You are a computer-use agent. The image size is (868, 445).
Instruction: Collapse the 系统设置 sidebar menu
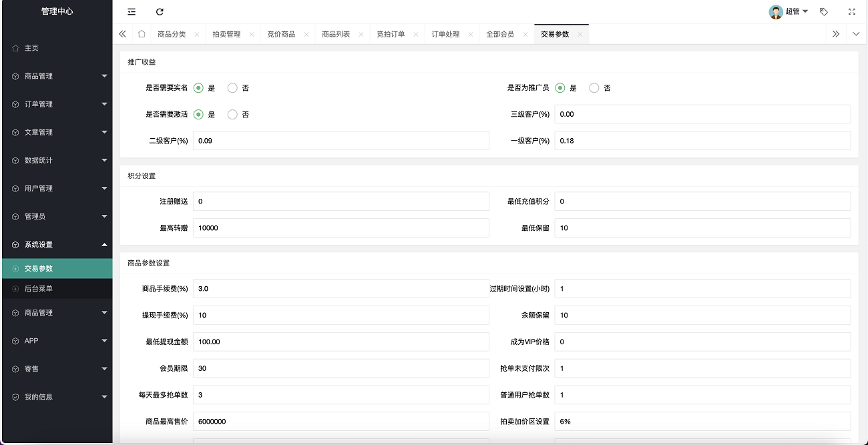coord(56,245)
